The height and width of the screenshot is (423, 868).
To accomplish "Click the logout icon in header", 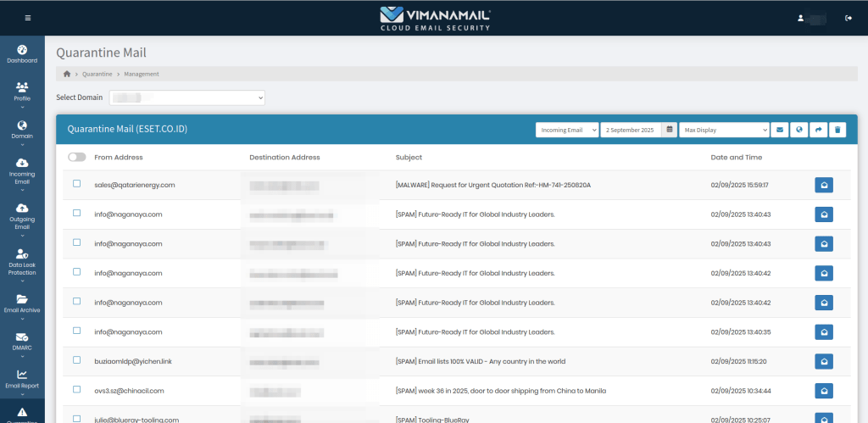I will (848, 18).
